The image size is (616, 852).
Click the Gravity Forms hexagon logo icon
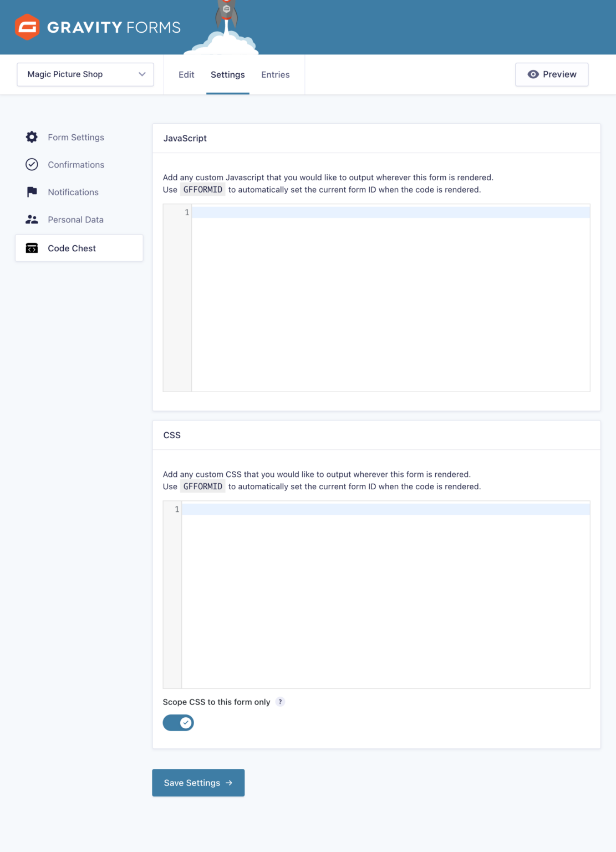(x=27, y=27)
